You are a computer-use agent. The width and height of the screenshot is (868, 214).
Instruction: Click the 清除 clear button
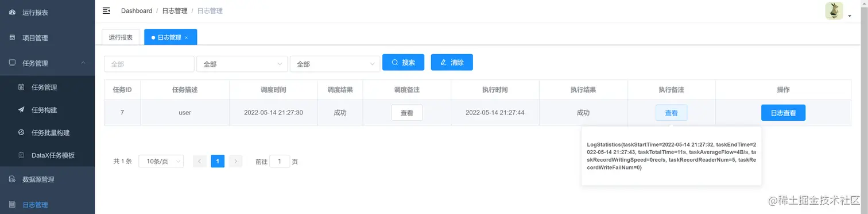point(452,62)
